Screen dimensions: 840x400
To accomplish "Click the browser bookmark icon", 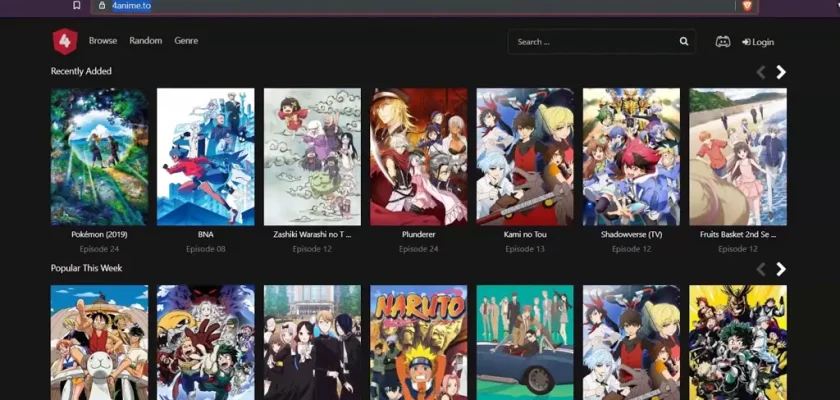I will pyautogui.click(x=77, y=5).
